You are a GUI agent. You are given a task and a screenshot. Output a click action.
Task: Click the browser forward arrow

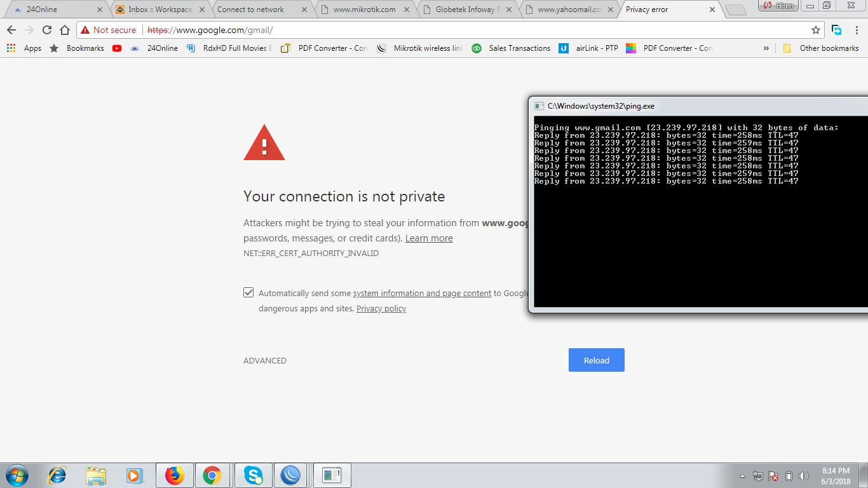pyautogui.click(x=29, y=30)
